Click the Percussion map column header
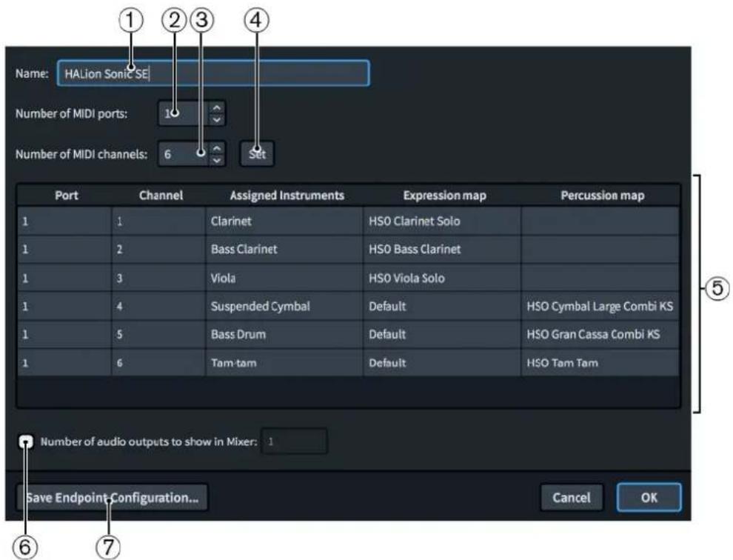The image size is (733, 560). (602, 195)
